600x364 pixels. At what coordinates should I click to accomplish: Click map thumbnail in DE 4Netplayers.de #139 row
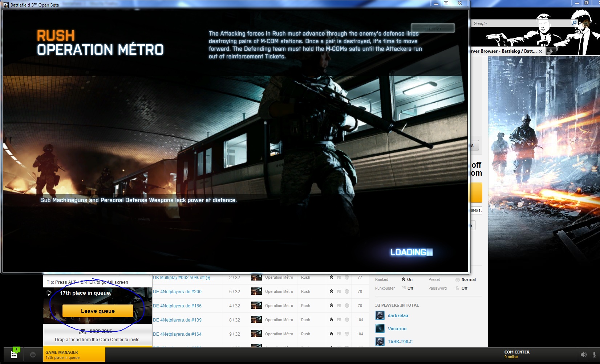(x=256, y=320)
